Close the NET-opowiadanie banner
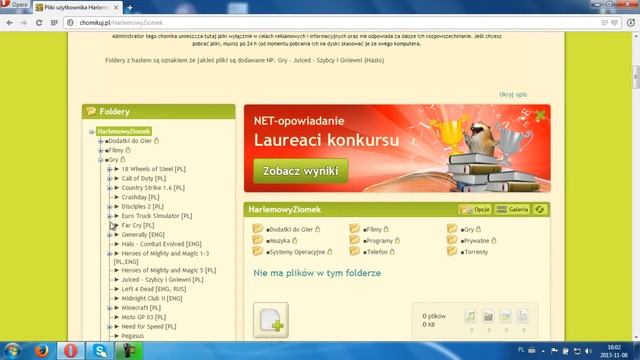Image resolution: width=640 pixels, height=360 pixels. tap(540, 115)
